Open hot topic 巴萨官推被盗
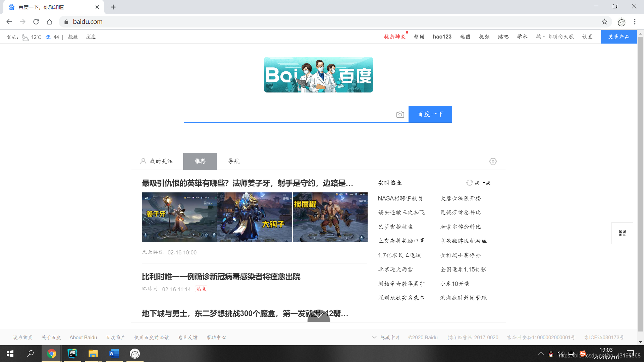Screen dimensions: 644x362 396,227
